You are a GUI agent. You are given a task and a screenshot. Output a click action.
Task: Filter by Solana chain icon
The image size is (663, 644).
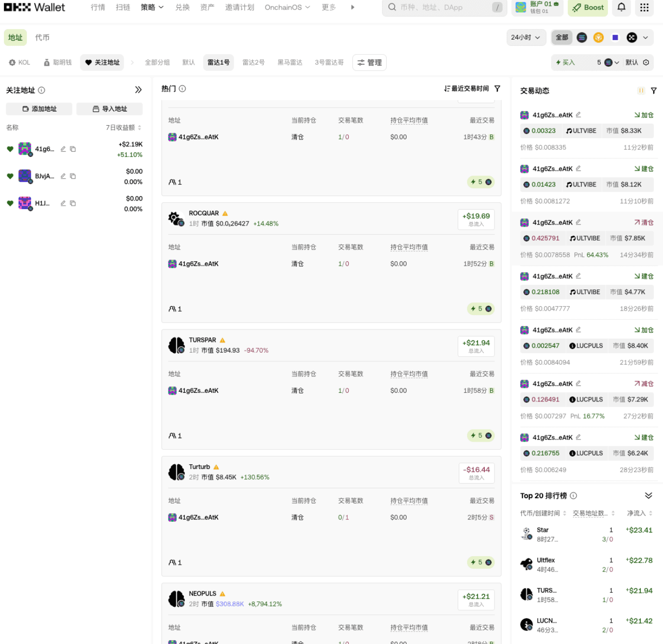point(582,38)
